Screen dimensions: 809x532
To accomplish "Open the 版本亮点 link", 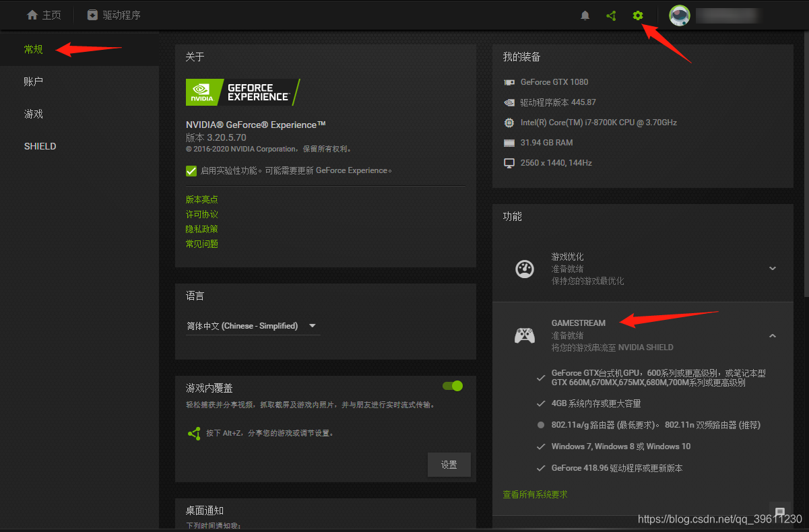I will (202, 199).
